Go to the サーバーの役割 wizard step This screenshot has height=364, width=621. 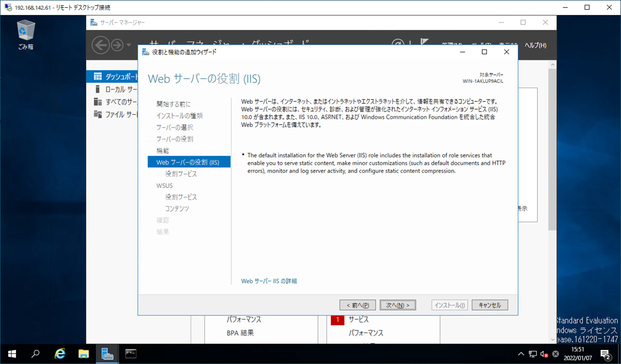click(x=175, y=139)
